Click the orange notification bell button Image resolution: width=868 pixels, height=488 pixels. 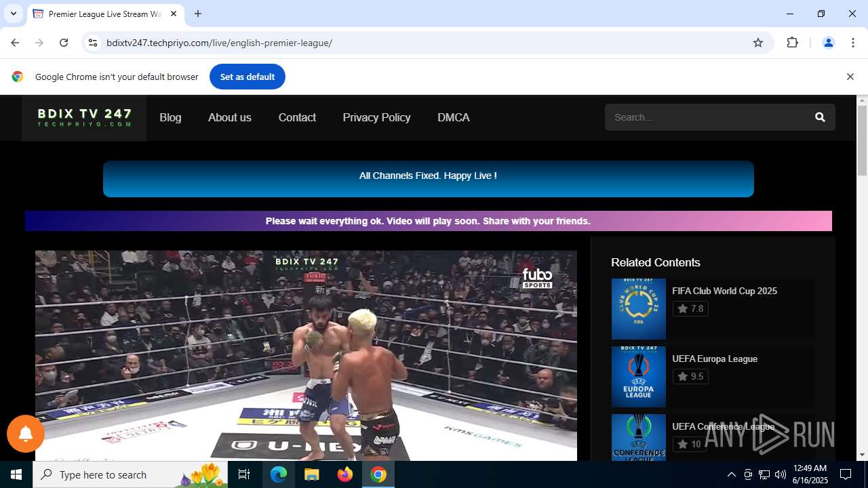26,434
